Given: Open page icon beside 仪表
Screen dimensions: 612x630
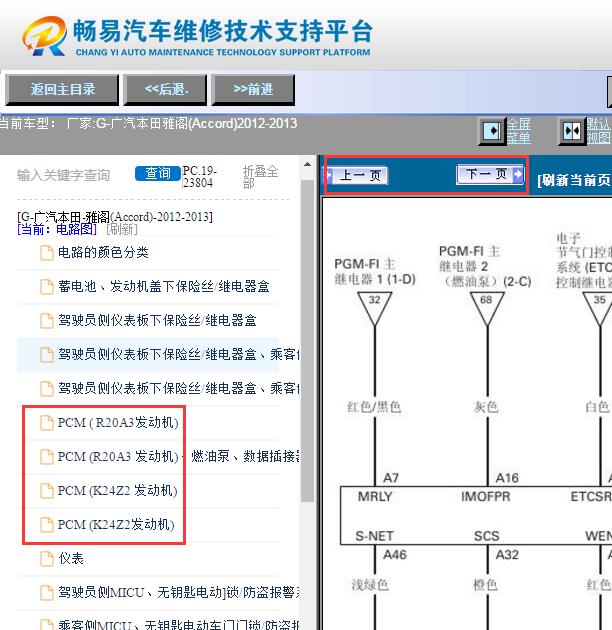Looking at the screenshot, I should pos(47,559).
